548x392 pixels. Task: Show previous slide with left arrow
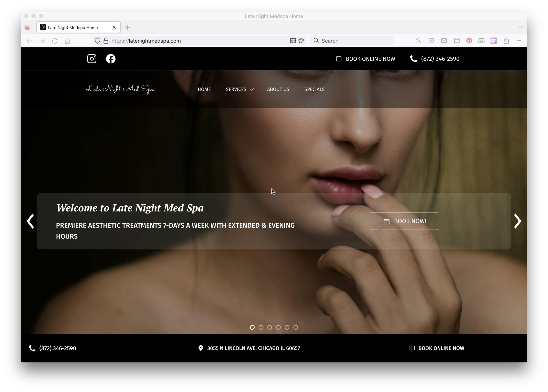click(x=30, y=221)
